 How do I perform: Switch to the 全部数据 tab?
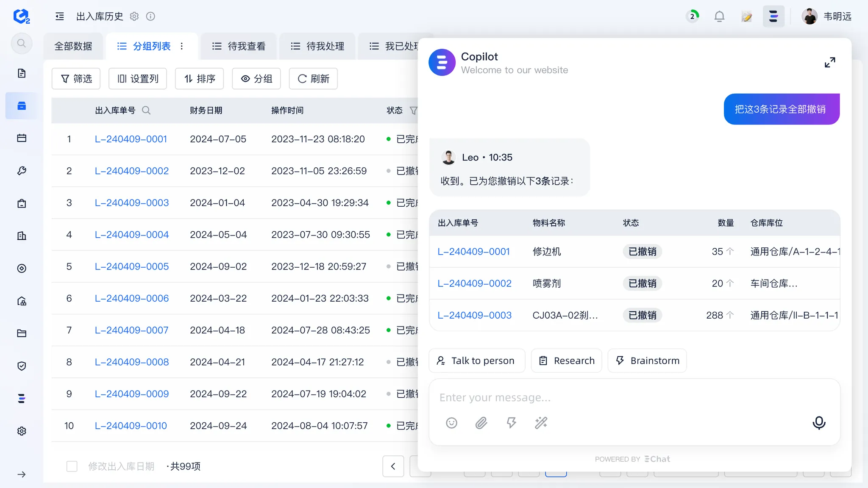73,46
